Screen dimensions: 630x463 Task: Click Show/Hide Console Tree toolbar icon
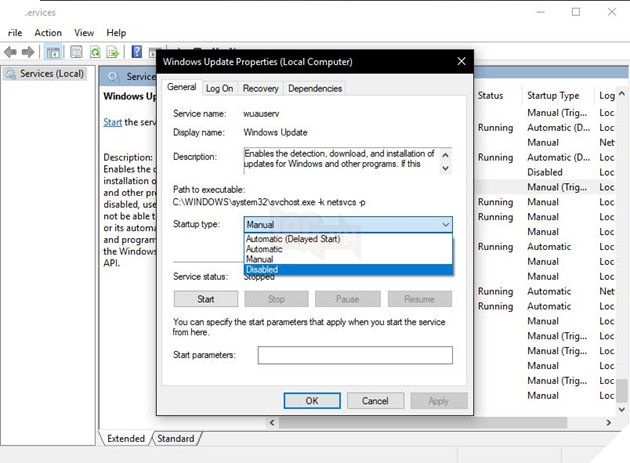tap(53, 52)
